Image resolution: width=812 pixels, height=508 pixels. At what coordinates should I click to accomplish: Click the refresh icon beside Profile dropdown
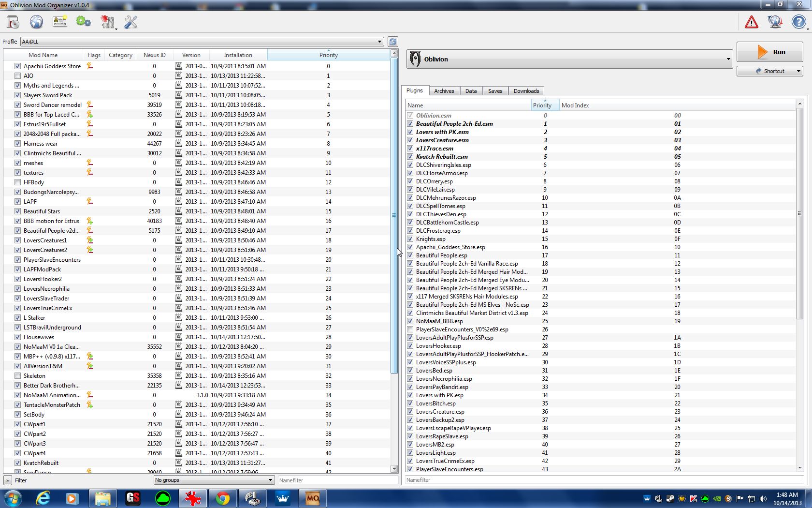coord(393,42)
